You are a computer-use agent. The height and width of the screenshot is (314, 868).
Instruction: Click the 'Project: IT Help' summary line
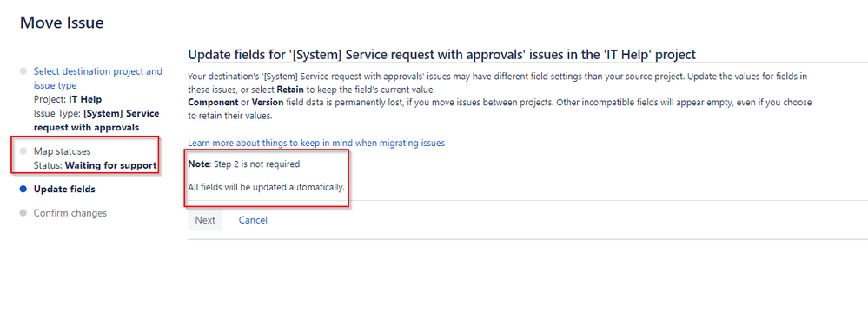(x=68, y=100)
